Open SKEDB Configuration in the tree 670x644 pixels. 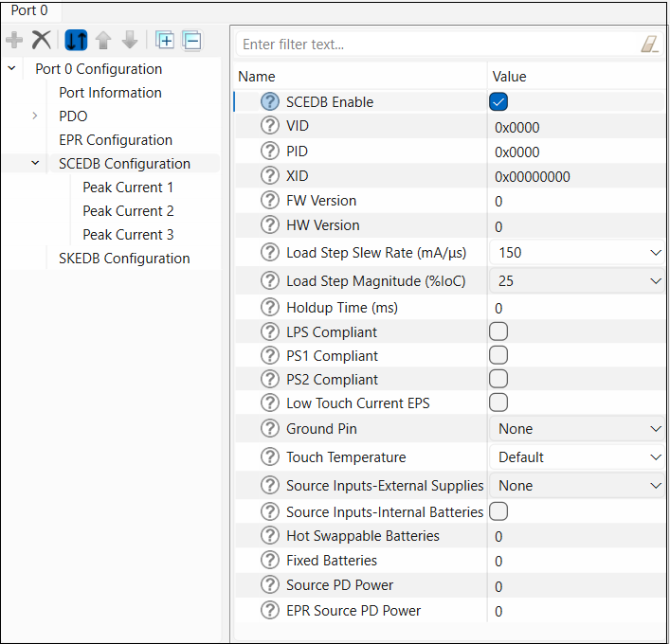(x=124, y=259)
